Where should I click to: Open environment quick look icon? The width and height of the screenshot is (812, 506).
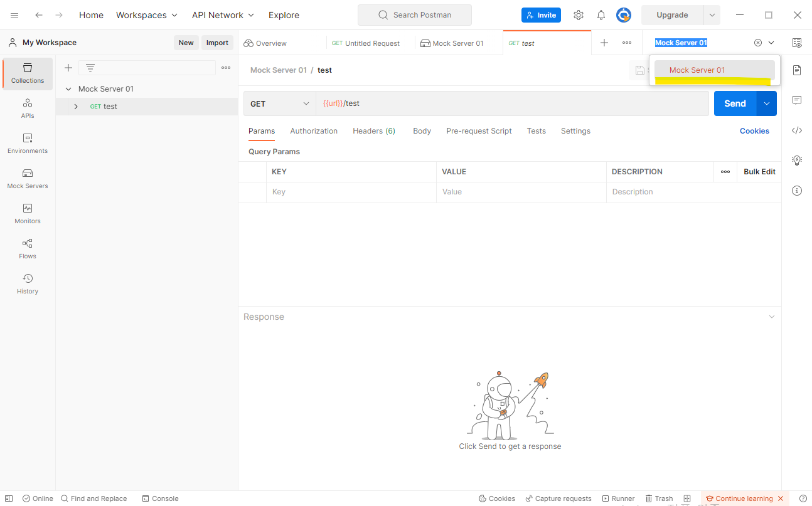coord(797,43)
